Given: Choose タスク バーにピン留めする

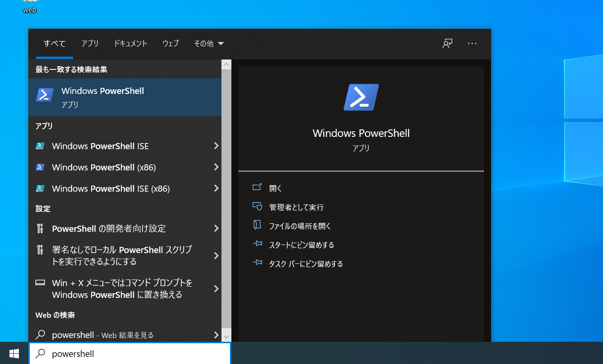Looking at the screenshot, I should pyautogui.click(x=306, y=263).
